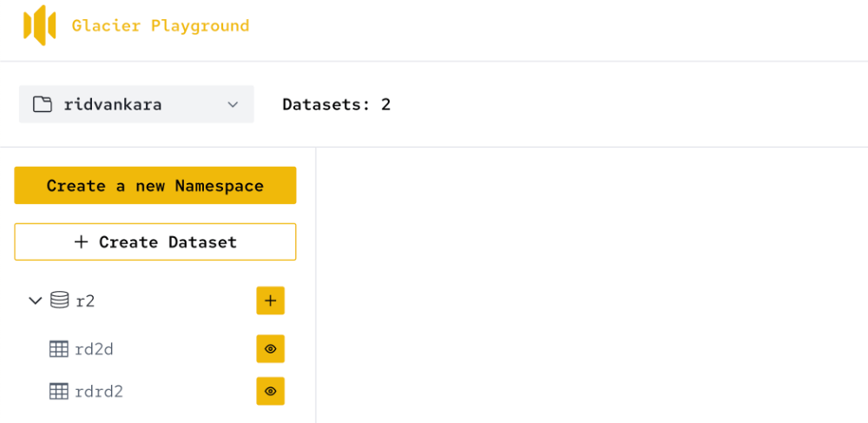Click the database icon next to r2

coord(59,301)
